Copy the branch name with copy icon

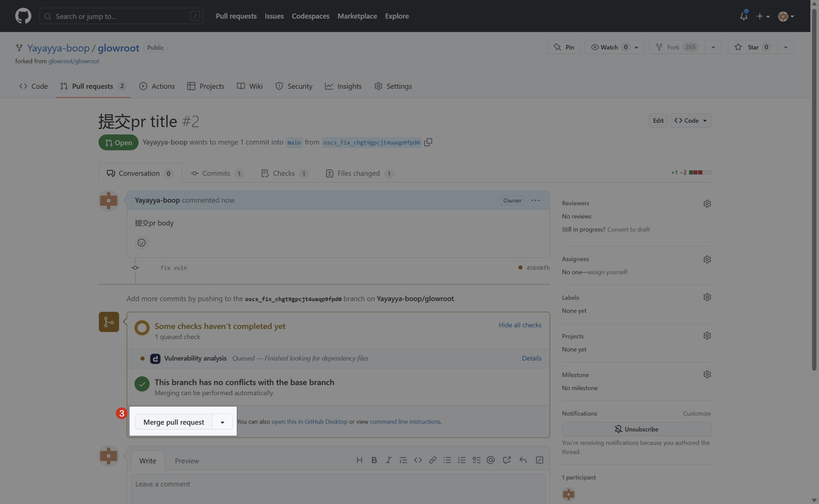(428, 142)
